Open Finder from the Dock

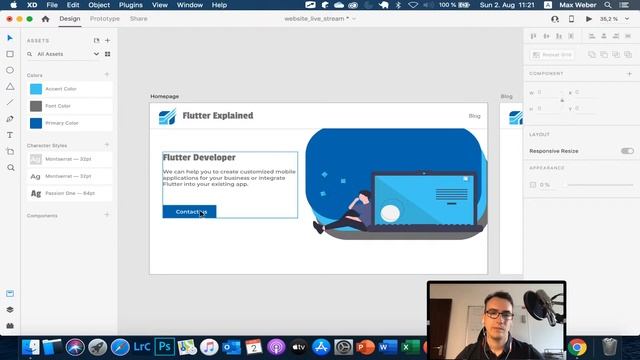point(31,347)
